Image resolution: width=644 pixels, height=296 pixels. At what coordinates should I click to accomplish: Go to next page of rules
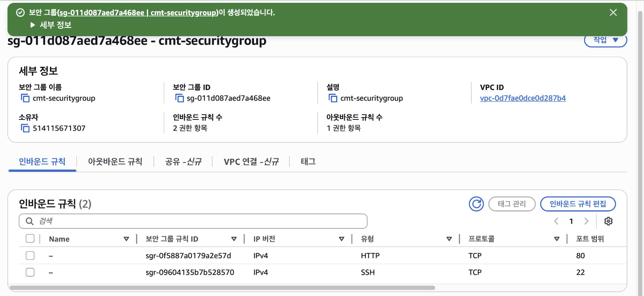point(586,221)
